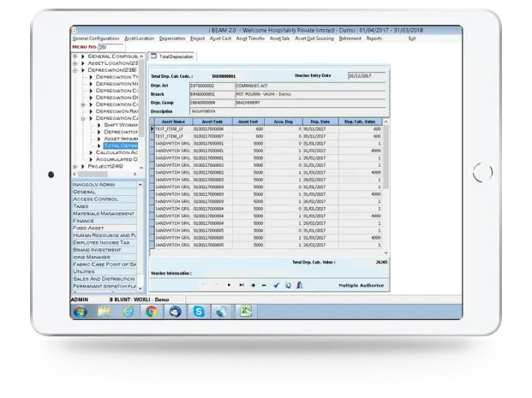Click the document copy icon in toolbar
Viewport: 532px width, 398px height.
288,286
